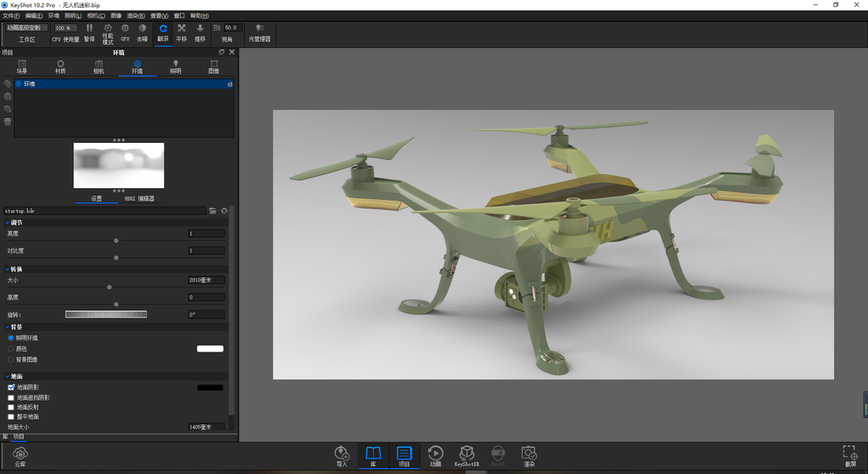Select 环境 item in environment list

(x=123, y=85)
